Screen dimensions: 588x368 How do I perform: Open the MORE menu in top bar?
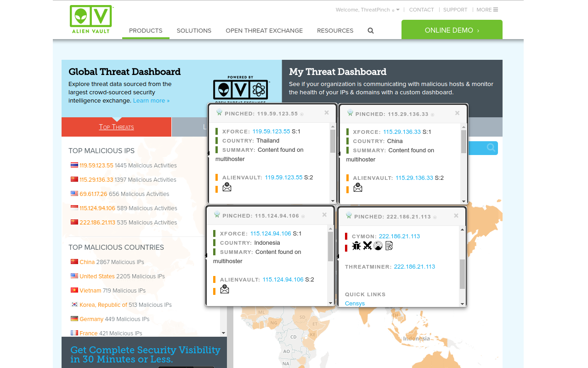487,10
